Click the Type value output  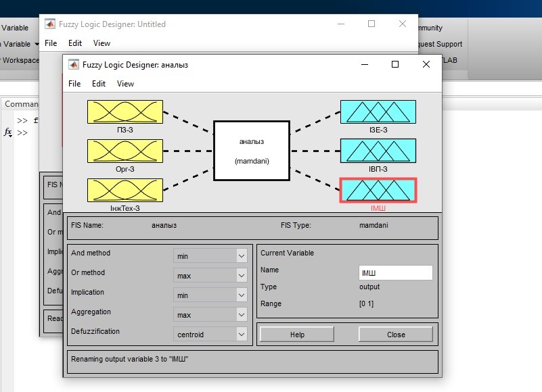[369, 287]
